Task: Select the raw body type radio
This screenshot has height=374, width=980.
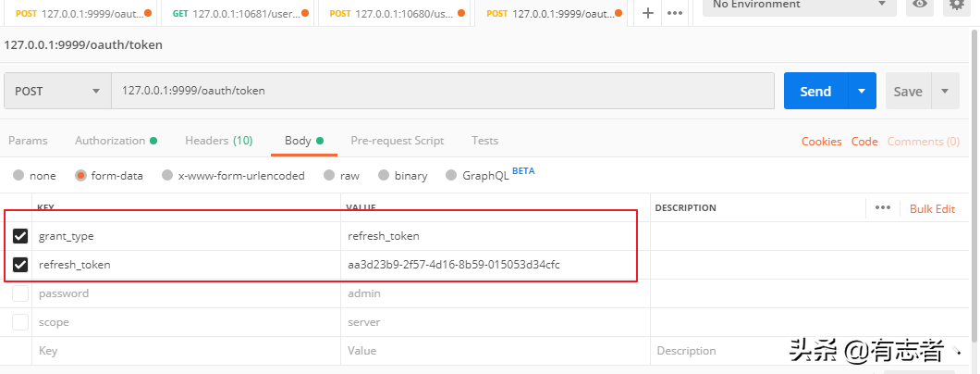Action: pyautogui.click(x=329, y=176)
